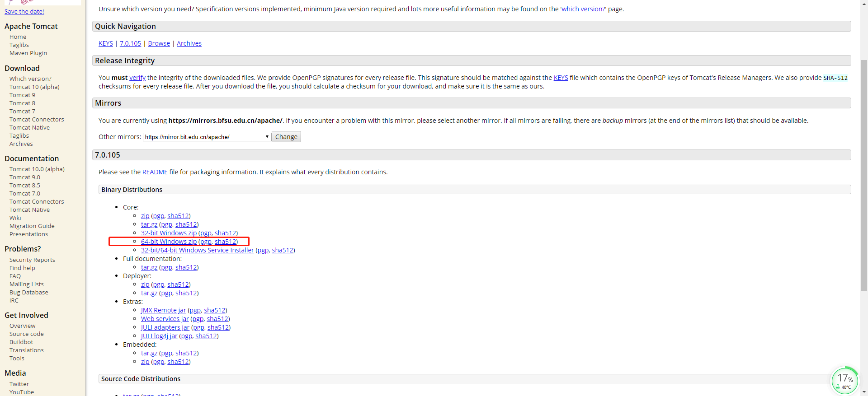This screenshot has width=868, height=396.
Task: Click the page vertical scrollbar thumb
Action: pos(864,175)
